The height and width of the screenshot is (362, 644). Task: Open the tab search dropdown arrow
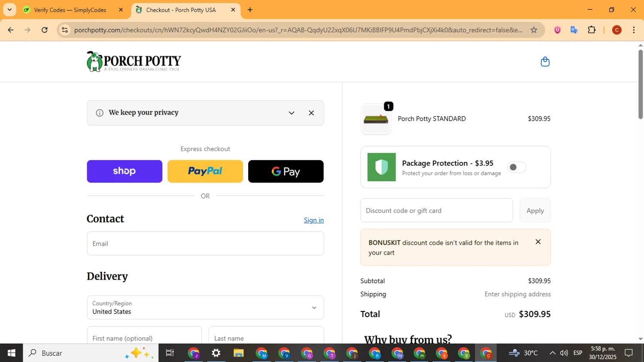click(x=9, y=10)
